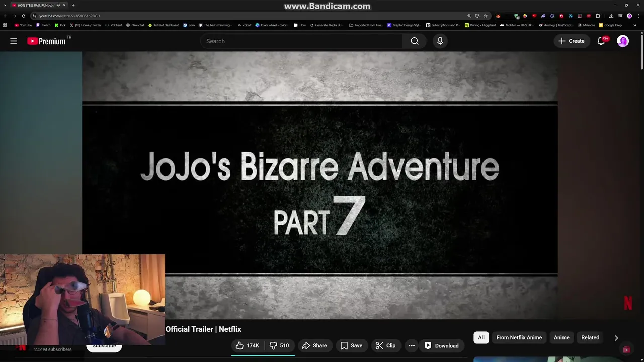Open Chrome downloads icon
This screenshot has height=362, width=644.
[611, 16]
